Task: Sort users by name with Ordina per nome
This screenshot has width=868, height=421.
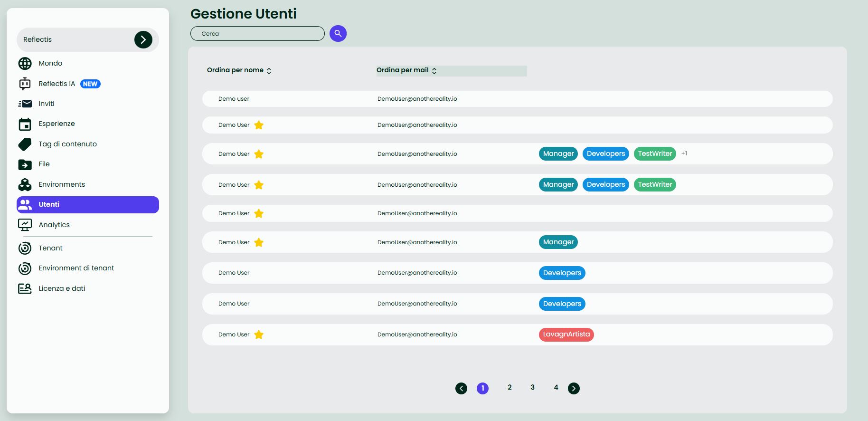Action: click(239, 70)
